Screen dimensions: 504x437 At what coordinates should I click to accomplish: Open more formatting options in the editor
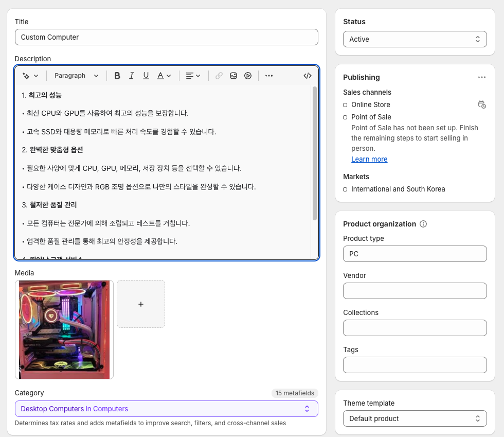268,76
